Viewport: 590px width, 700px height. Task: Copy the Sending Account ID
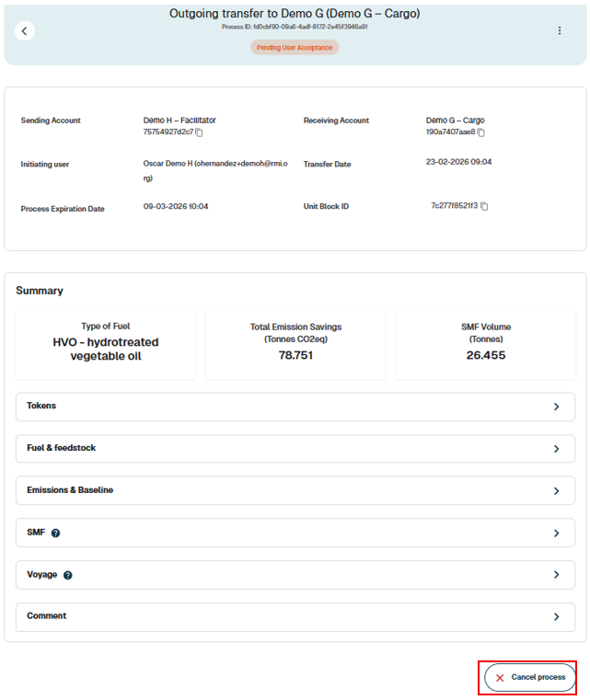click(x=199, y=132)
